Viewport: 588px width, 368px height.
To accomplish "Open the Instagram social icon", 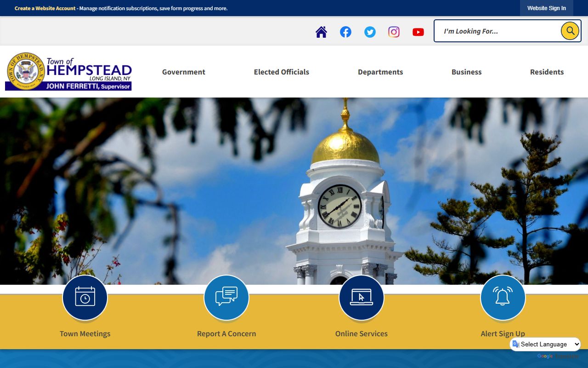I will point(394,32).
